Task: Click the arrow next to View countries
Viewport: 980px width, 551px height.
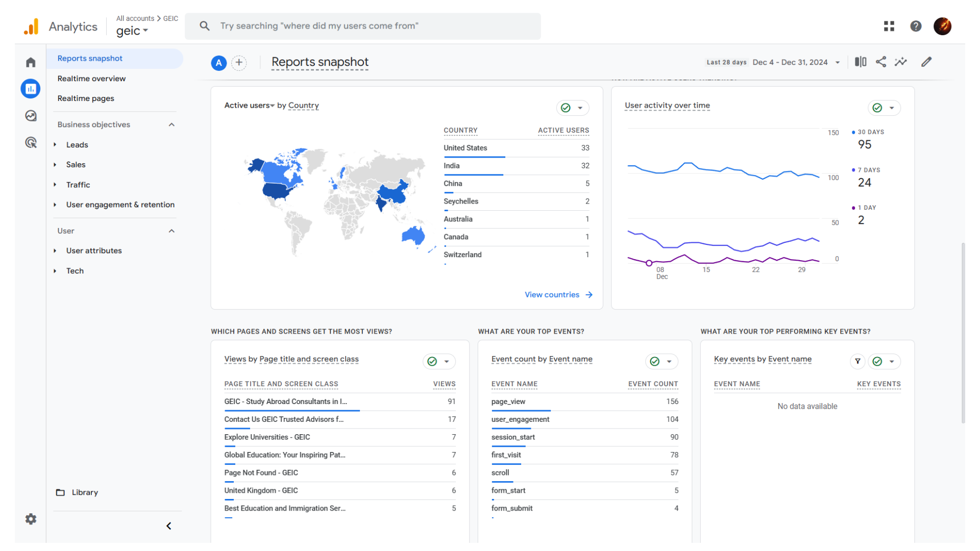Action: (x=589, y=295)
